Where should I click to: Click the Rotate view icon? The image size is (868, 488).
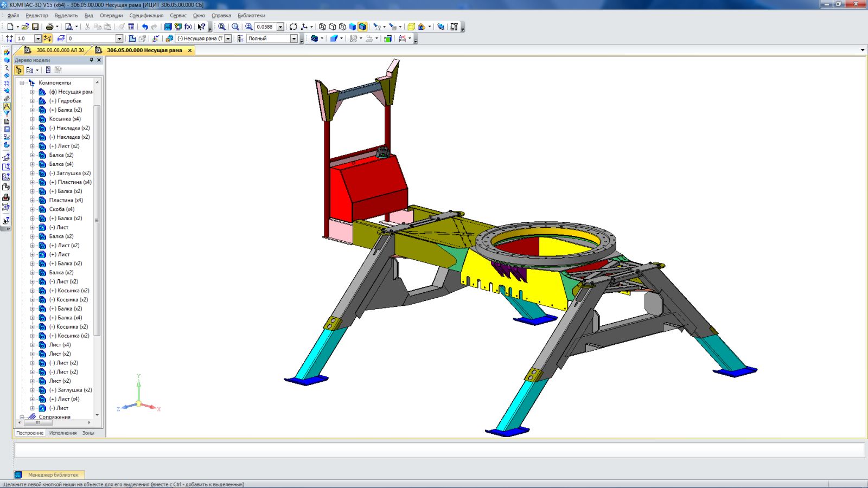pyautogui.click(x=293, y=27)
